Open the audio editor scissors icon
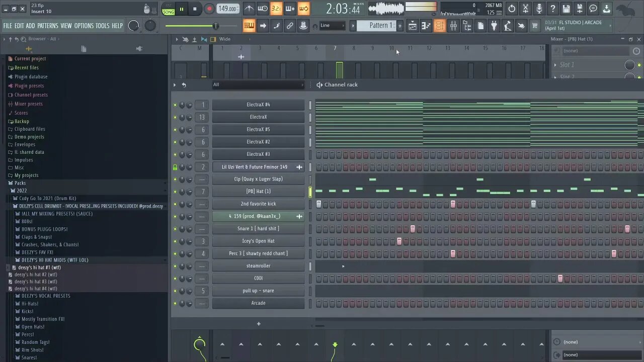The image size is (644, 362). (525, 9)
